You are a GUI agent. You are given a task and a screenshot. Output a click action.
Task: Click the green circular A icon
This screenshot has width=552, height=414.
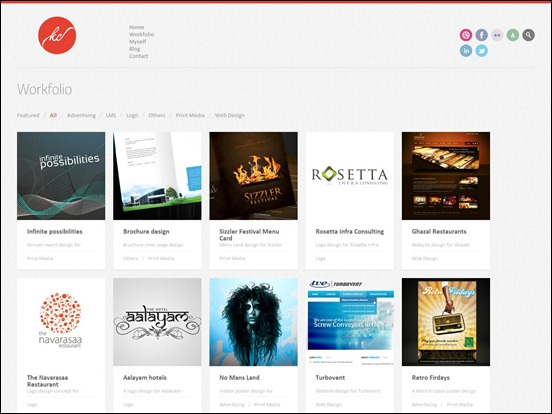pyautogui.click(x=513, y=35)
